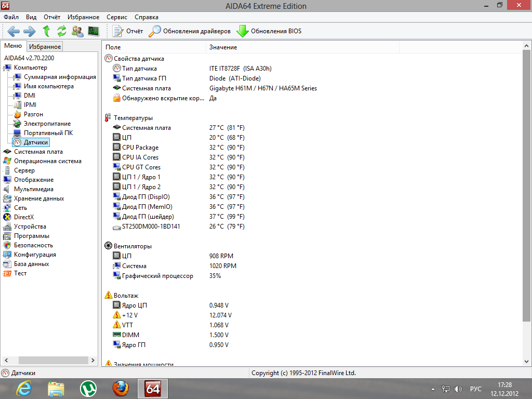
Task: Show hidden tray icons arrow
Action: pyautogui.click(x=433, y=389)
